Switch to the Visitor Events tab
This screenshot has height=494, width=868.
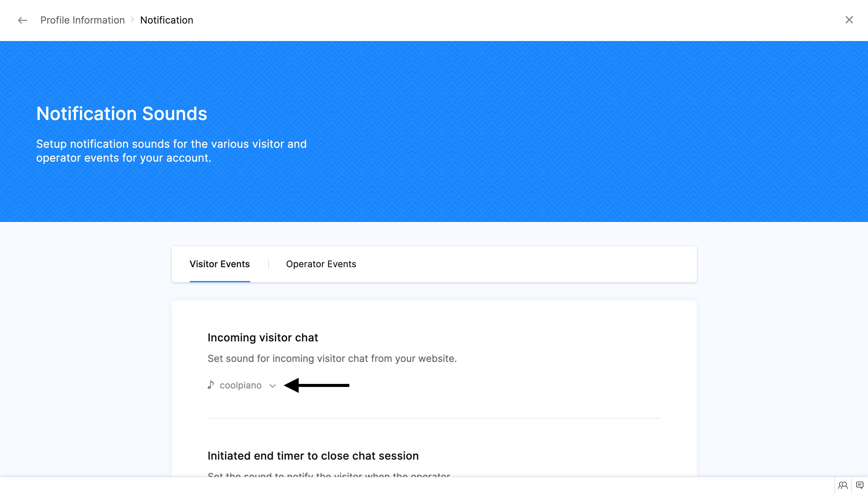[220, 264]
